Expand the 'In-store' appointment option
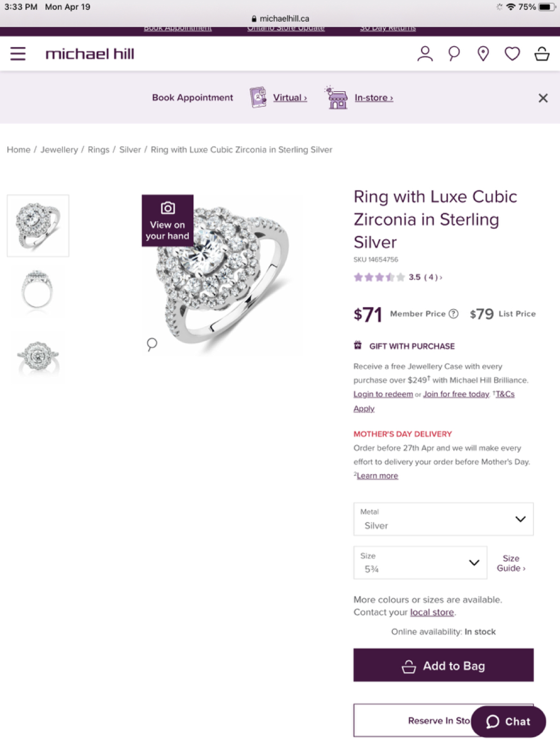The height and width of the screenshot is (747, 560). (x=373, y=98)
